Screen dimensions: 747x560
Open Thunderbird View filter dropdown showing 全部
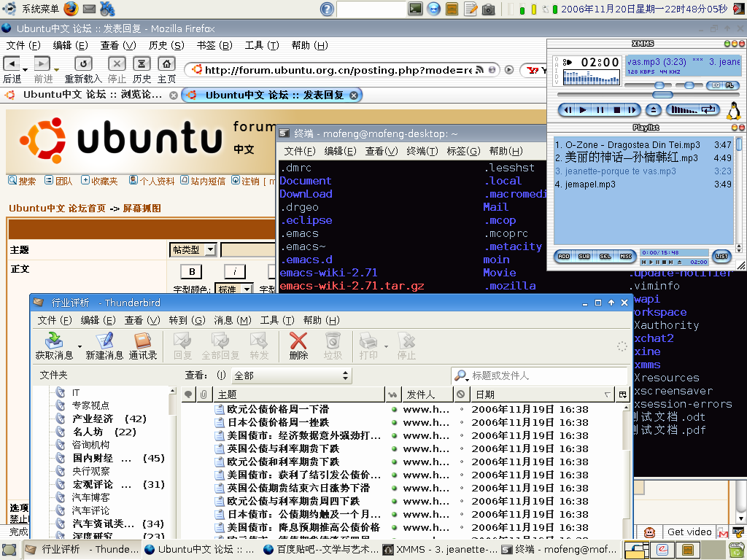[x=292, y=376]
